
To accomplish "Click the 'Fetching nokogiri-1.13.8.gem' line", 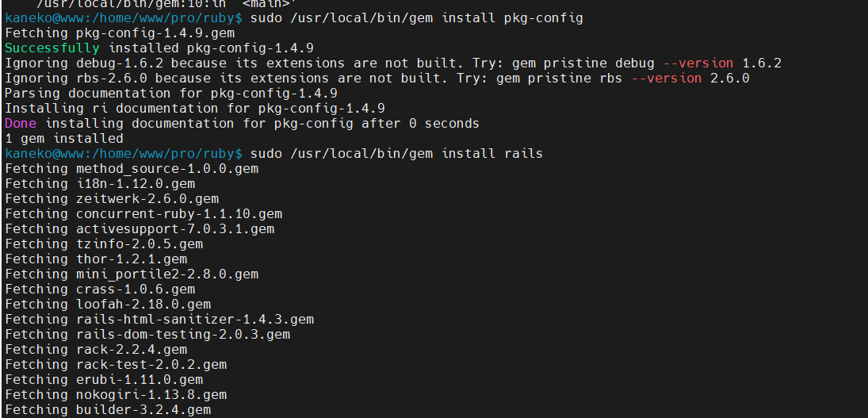I will click(116, 395).
